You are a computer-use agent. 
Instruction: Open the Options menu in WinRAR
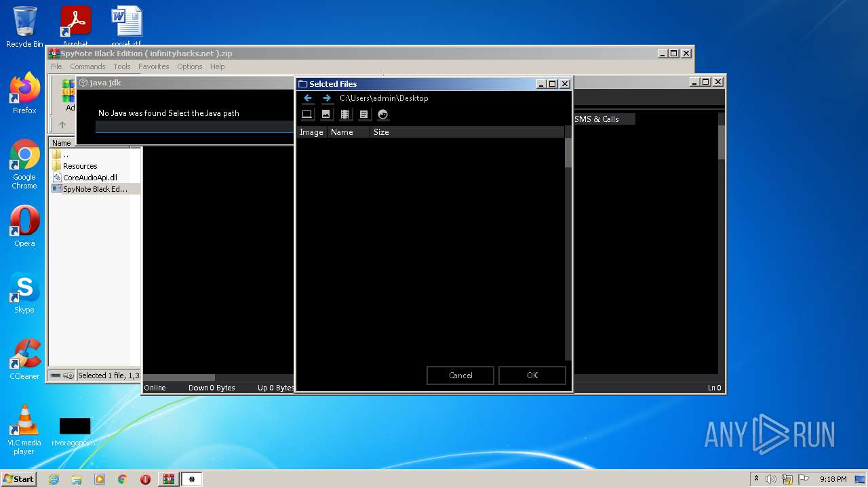tap(190, 66)
